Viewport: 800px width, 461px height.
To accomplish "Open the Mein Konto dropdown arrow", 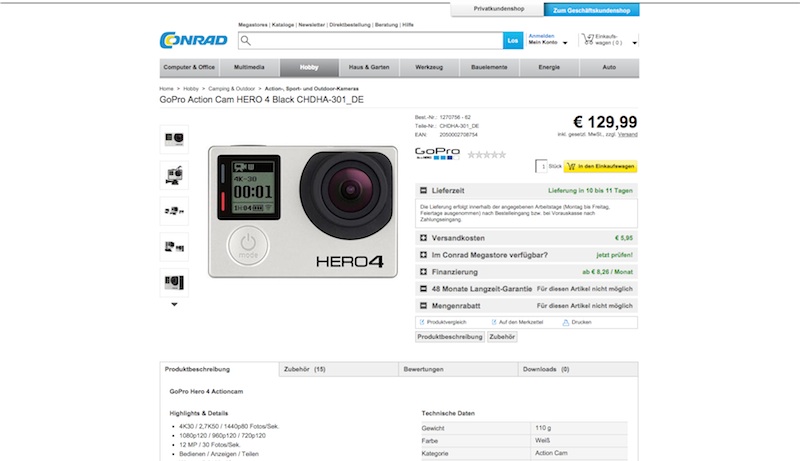I will (x=565, y=43).
